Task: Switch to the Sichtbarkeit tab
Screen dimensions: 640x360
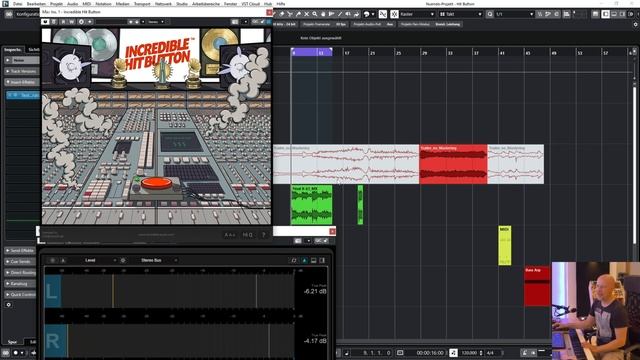Action: click(33, 49)
